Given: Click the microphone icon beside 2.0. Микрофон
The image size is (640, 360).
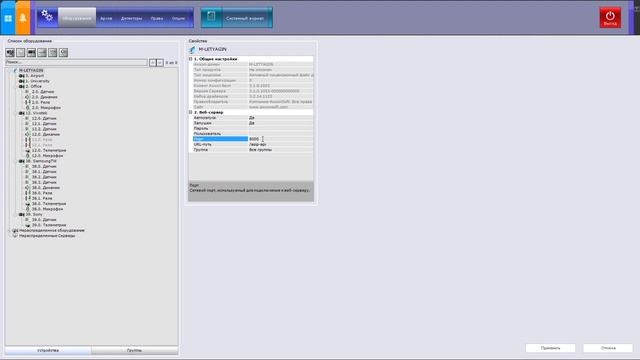Looking at the screenshot, I should (28, 108).
